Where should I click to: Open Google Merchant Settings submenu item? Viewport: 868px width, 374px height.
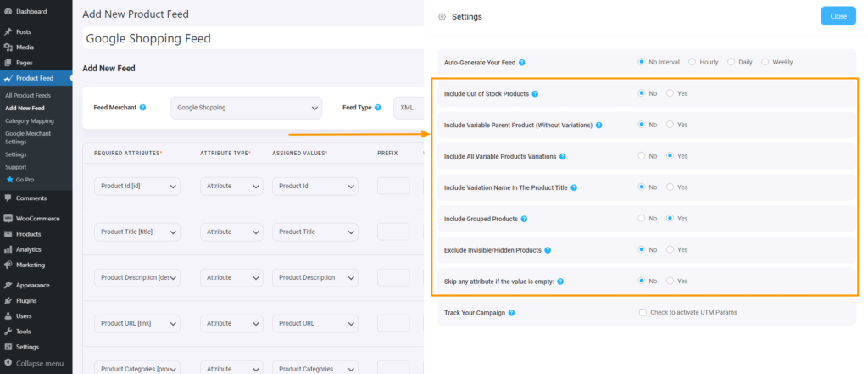[28, 137]
